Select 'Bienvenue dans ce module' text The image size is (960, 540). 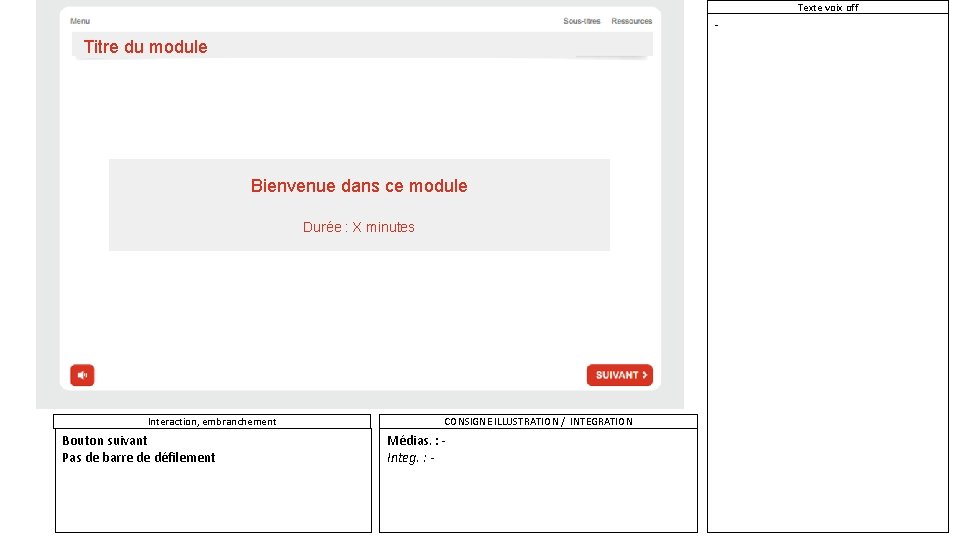(359, 186)
